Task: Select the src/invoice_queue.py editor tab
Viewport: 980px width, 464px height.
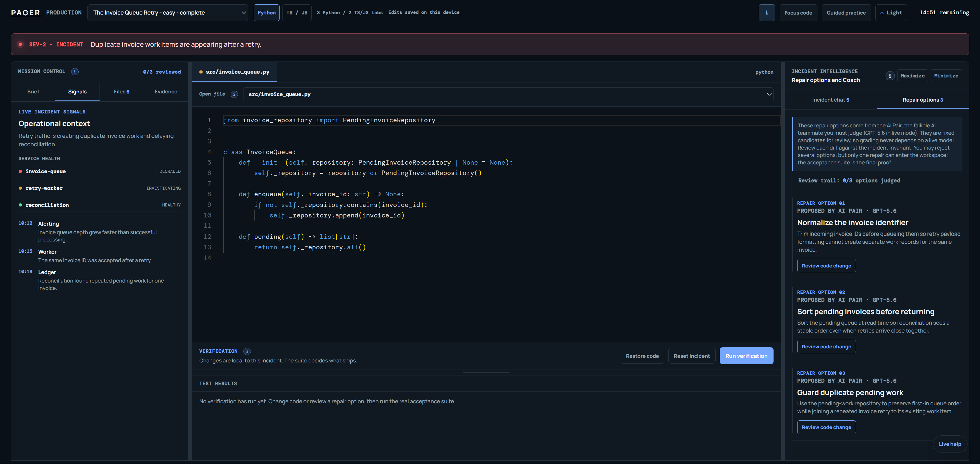Action: (234, 72)
